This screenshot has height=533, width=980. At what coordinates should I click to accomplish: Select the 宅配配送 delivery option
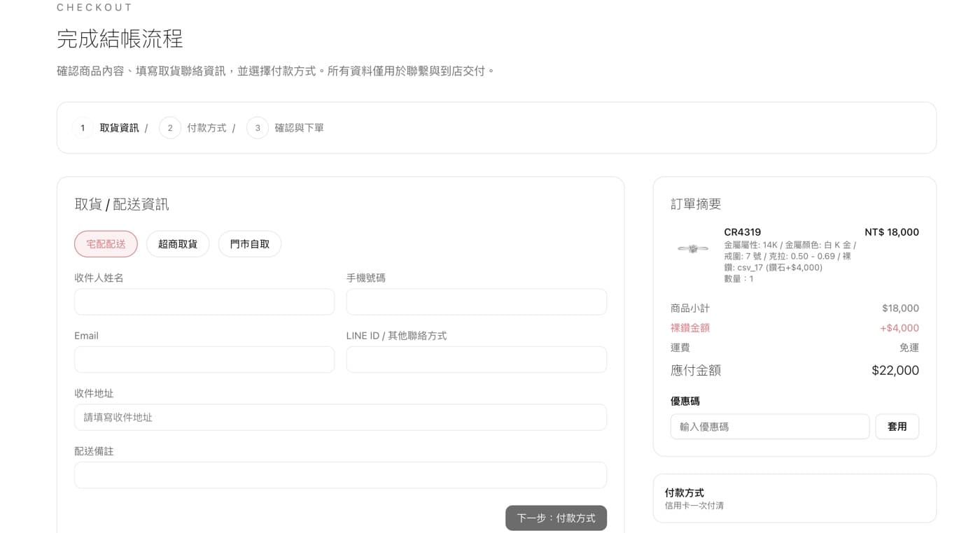[106, 244]
